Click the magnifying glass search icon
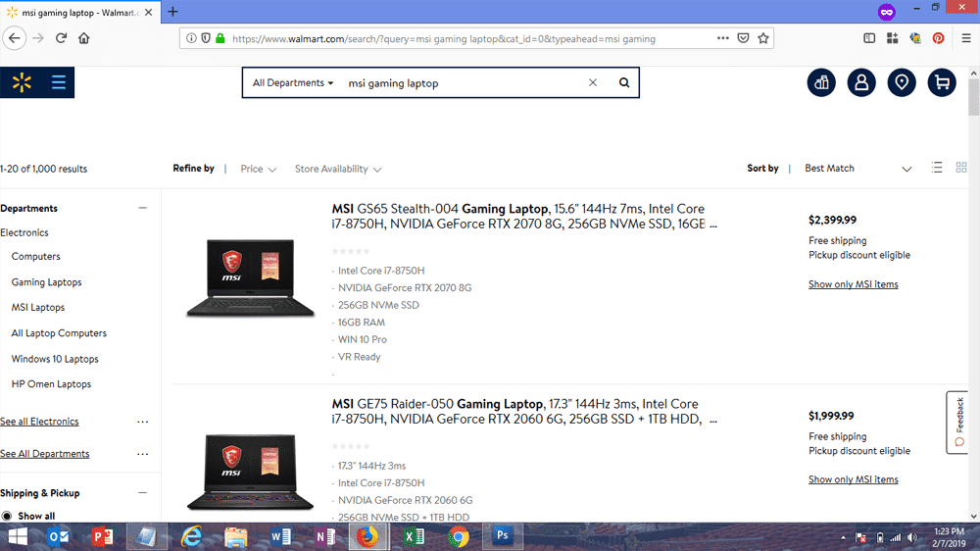The image size is (980, 551). (623, 82)
